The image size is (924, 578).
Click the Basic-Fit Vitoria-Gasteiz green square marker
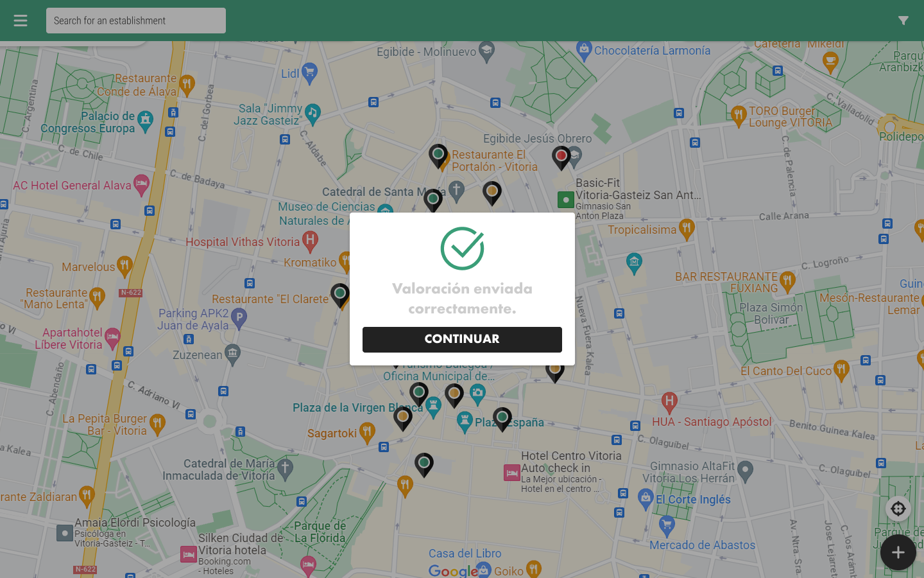point(565,200)
